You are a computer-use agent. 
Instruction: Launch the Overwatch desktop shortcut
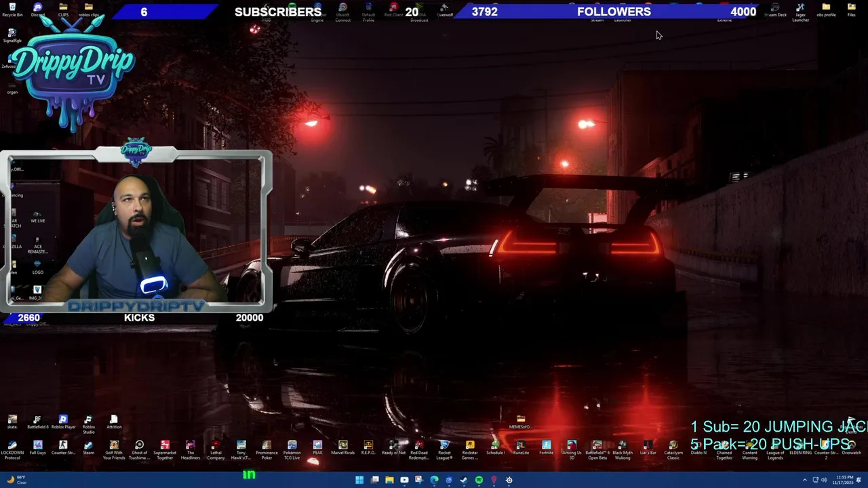tap(851, 448)
